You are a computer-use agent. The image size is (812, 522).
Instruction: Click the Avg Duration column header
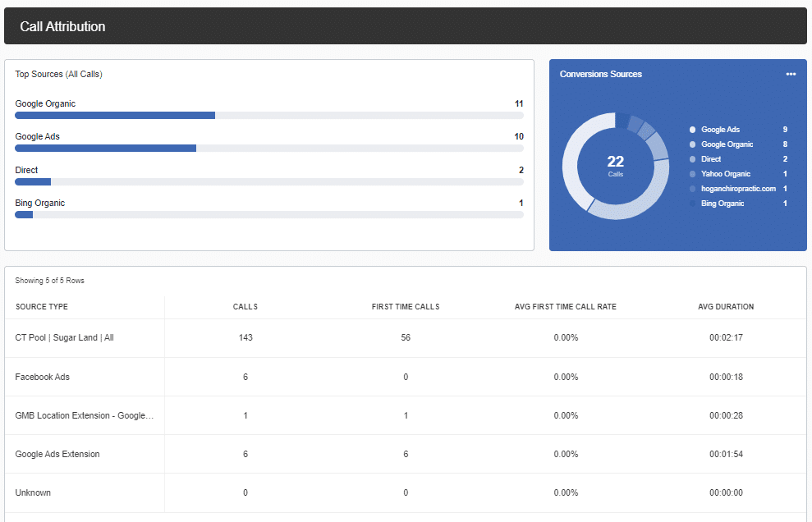click(726, 307)
